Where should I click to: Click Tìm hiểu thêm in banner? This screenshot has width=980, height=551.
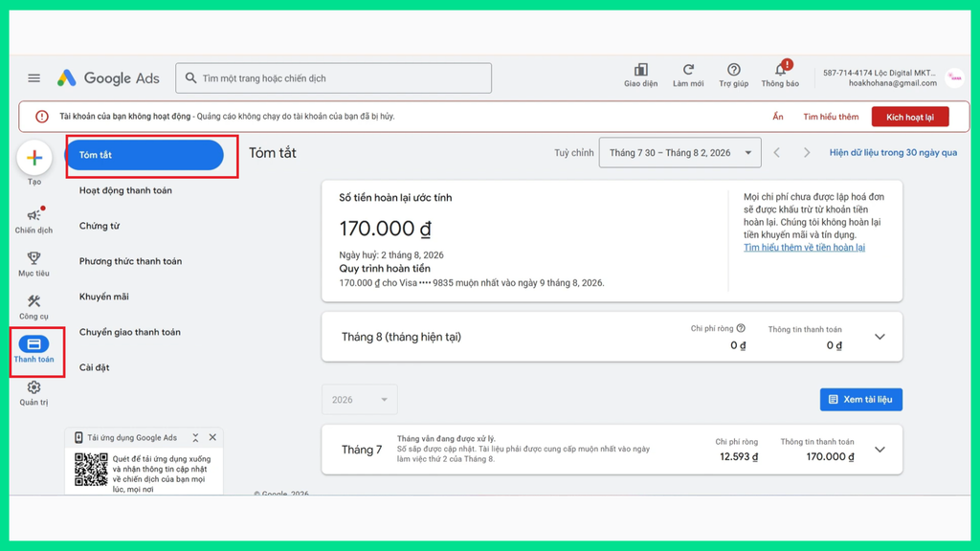pyautogui.click(x=831, y=117)
